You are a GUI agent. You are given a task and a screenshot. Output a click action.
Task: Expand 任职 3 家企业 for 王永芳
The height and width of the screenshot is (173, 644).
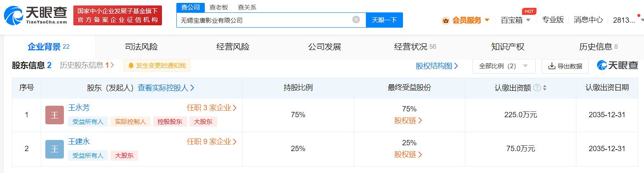[x=212, y=108]
